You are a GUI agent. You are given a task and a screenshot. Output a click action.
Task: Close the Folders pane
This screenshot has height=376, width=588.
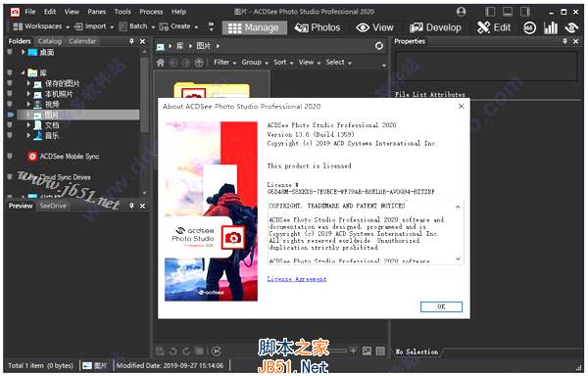(142, 41)
